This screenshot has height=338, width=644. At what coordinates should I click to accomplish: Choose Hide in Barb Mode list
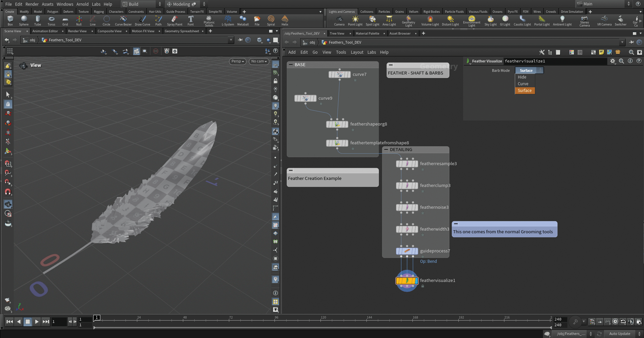pyautogui.click(x=525, y=77)
